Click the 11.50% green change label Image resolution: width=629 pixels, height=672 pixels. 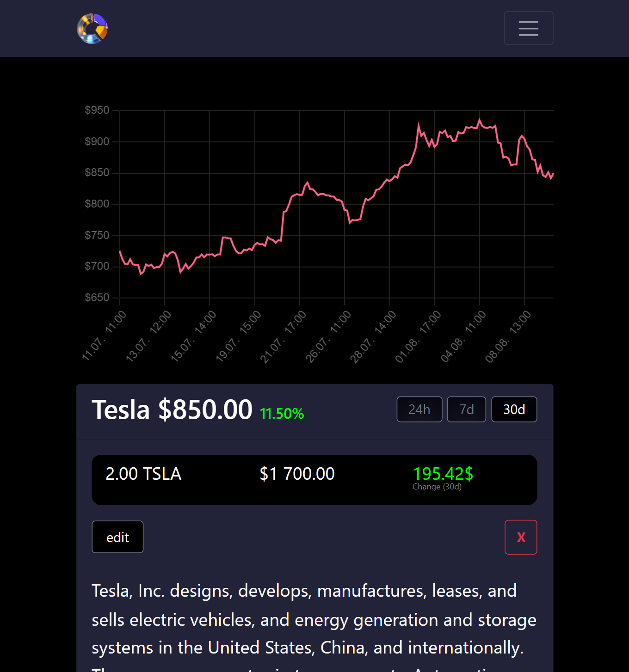282,414
